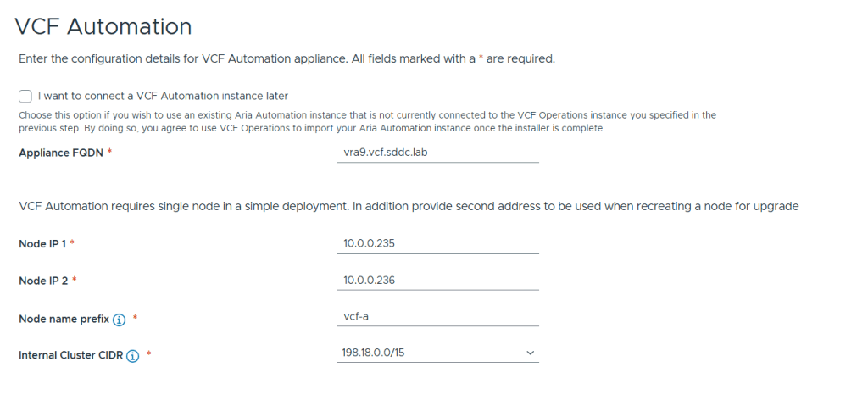
Task: Enable 'I want to connect a VCF Automation instance later' checkbox
Action: pos(25,96)
